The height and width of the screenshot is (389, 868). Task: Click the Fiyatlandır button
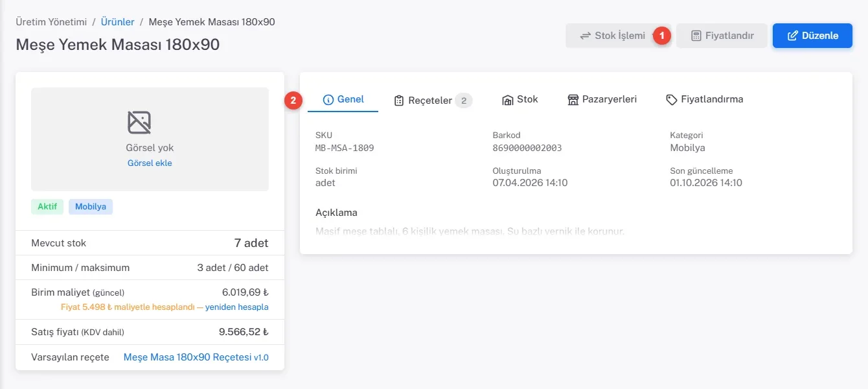pos(722,36)
